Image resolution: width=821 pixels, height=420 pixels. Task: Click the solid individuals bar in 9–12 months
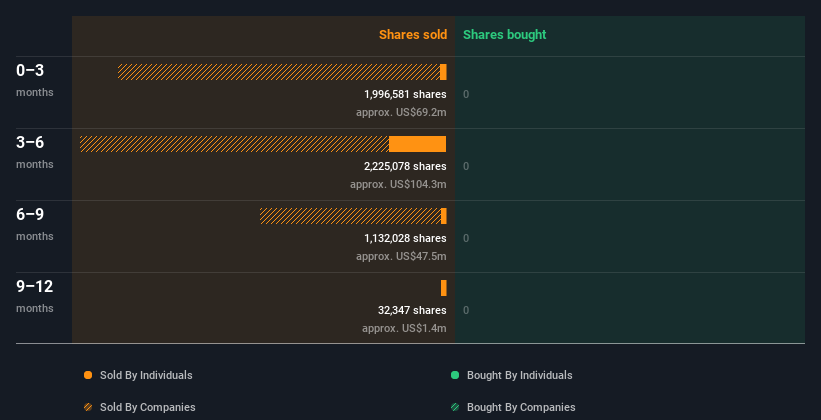click(x=444, y=288)
